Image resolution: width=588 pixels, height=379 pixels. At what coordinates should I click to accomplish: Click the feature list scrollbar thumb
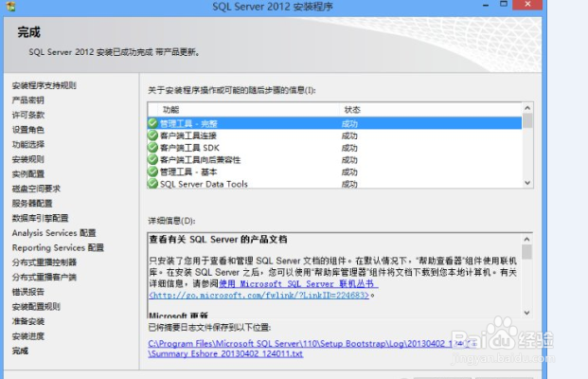527,121
